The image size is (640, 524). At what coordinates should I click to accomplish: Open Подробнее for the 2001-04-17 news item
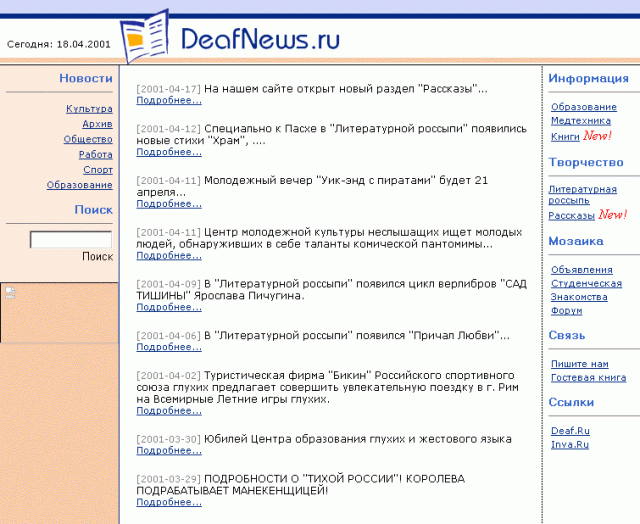169,100
